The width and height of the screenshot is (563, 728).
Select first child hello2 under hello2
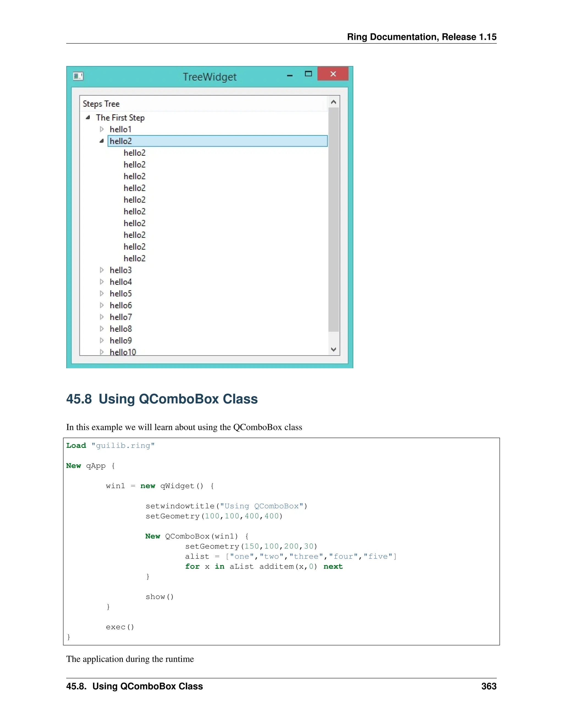(x=134, y=153)
